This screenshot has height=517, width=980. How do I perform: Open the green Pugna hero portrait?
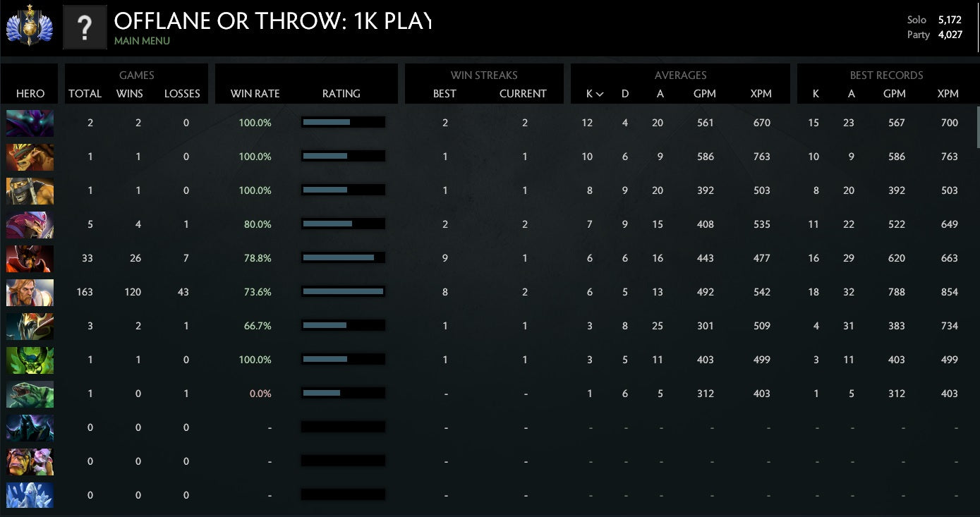click(x=30, y=360)
